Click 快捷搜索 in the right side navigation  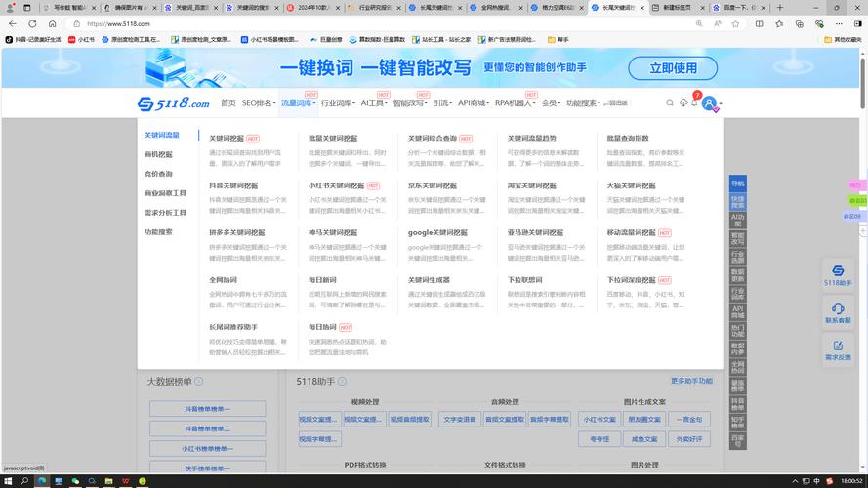click(x=737, y=201)
